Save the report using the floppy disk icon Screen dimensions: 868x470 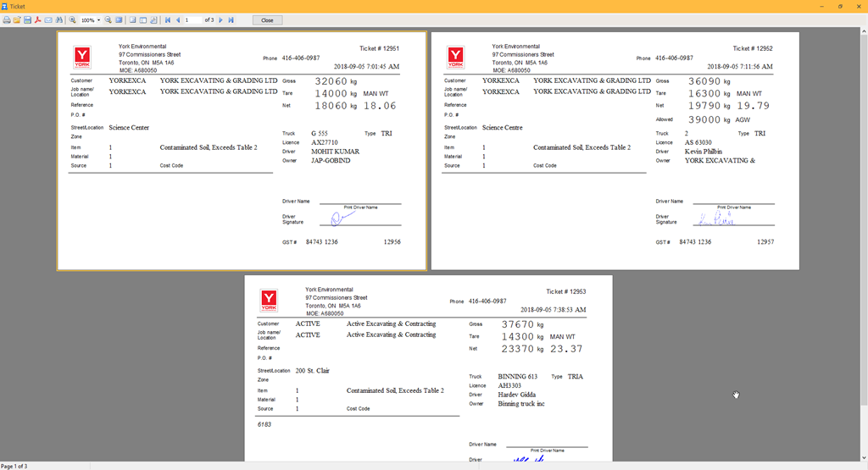pyautogui.click(x=27, y=19)
